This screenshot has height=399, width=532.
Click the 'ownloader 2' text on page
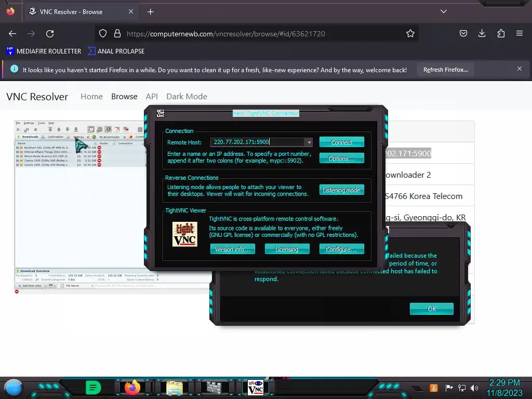pyautogui.click(x=409, y=175)
